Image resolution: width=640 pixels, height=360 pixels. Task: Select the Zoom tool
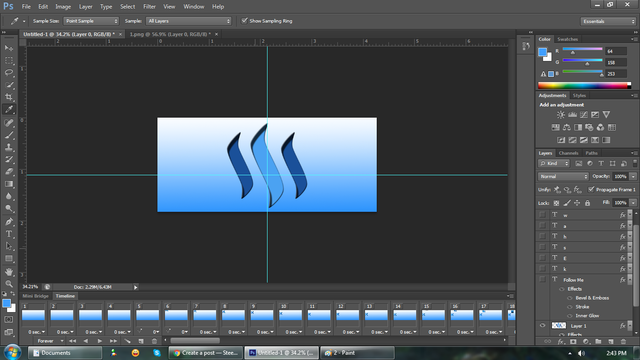pos(9,284)
